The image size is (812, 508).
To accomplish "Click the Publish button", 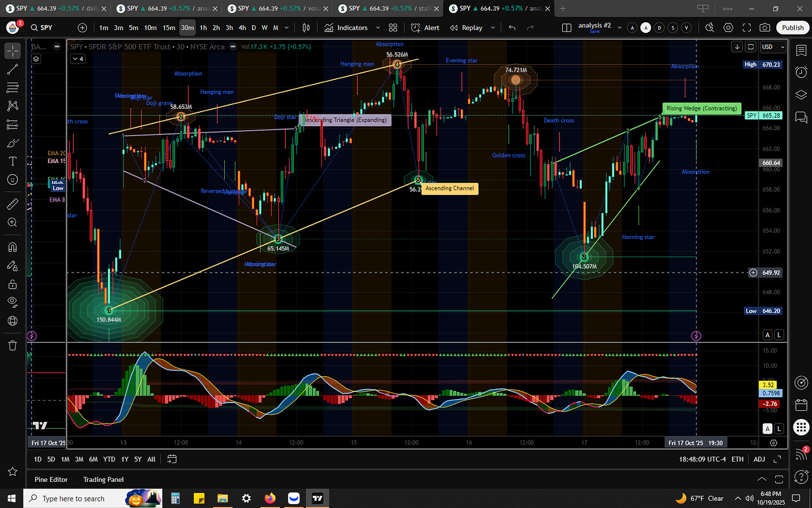I will 792,28.
